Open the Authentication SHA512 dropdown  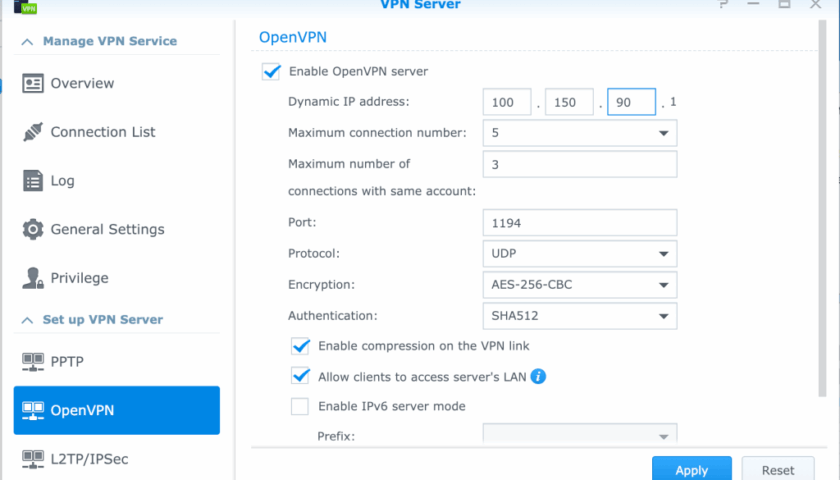662,317
